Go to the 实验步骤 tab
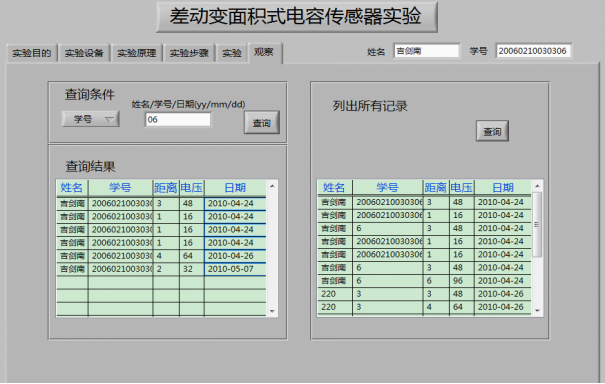The width and height of the screenshot is (605, 384). pos(189,53)
